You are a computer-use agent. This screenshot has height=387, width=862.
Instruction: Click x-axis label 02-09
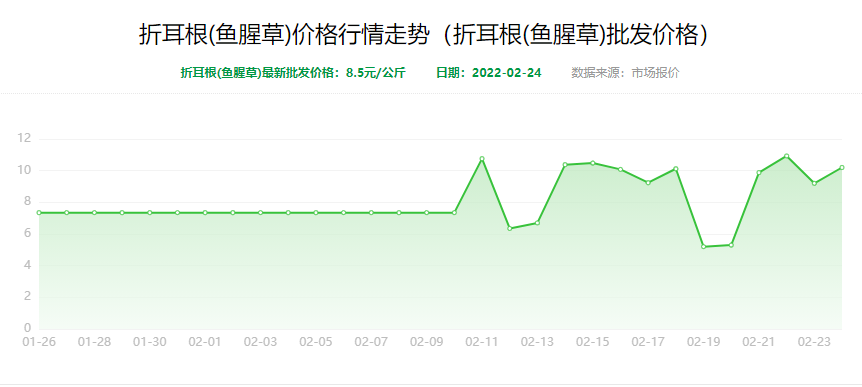click(427, 342)
